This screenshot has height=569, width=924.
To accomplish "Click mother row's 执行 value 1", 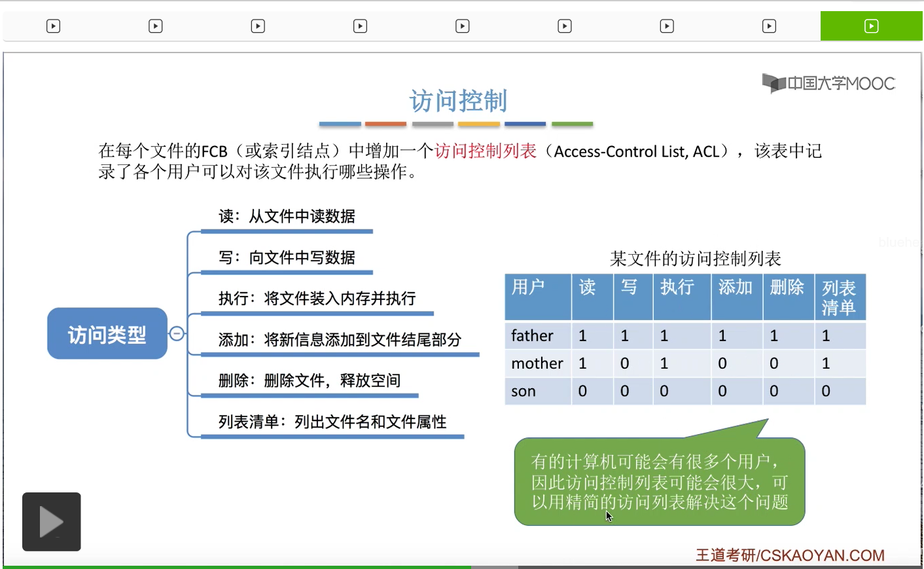I will (664, 363).
